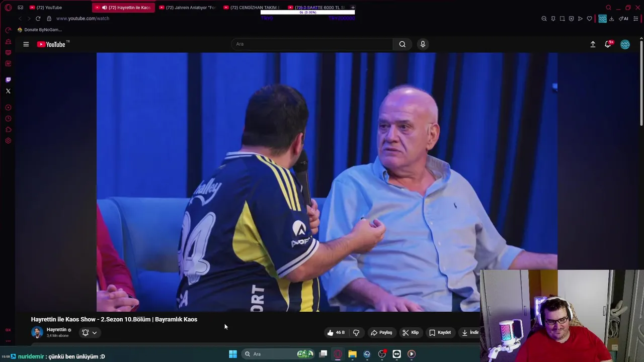The width and height of the screenshot is (644, 362).
Task: Open the tab islands workspace icon
Action: click(21, 8)
